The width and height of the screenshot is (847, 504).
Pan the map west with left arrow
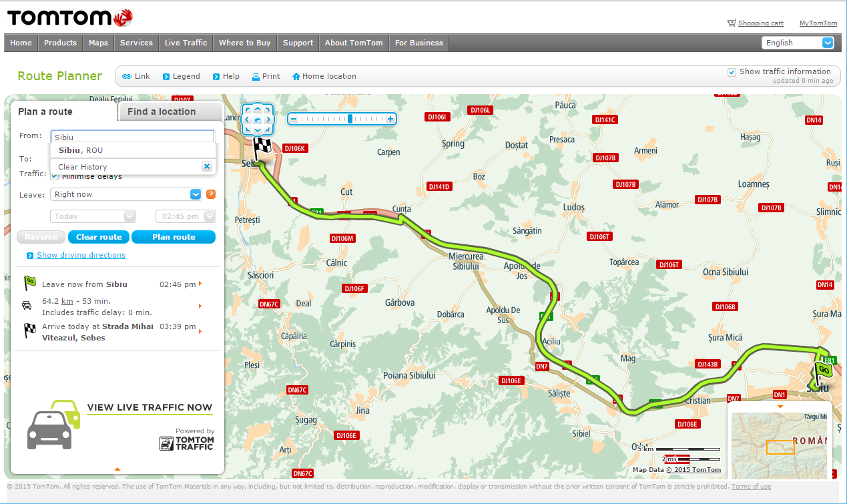248,120
